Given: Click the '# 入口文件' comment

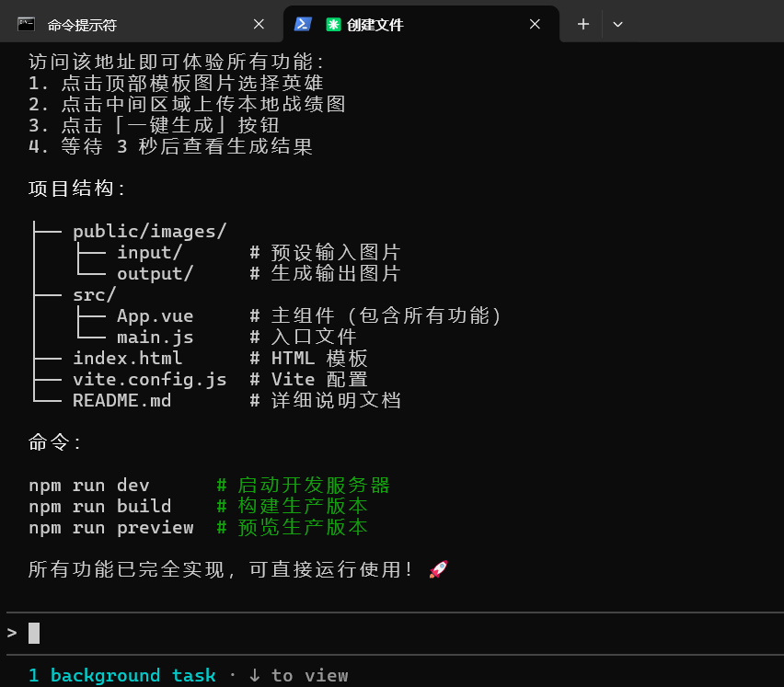Looking at the screenshot, I should [303, 338].
